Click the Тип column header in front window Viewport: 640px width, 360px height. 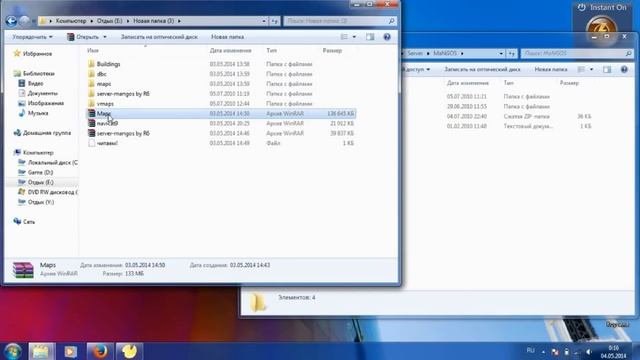(x=271, y=51)
